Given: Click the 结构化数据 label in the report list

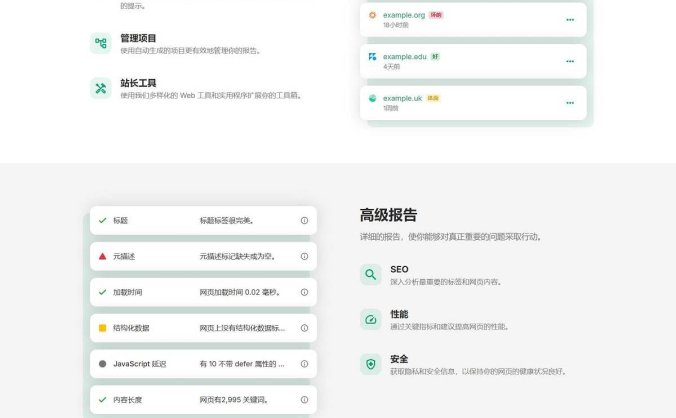Looking at the screenshot, I should point(131,328).
